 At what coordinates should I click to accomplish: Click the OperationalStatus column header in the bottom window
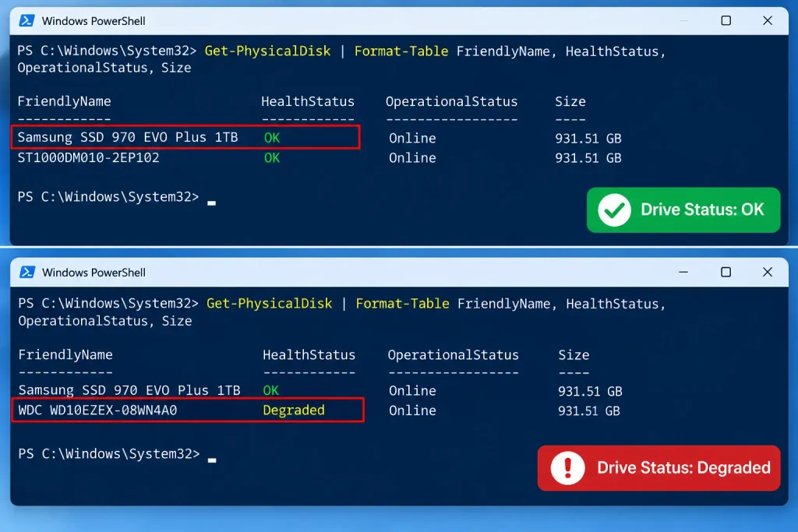453,354
